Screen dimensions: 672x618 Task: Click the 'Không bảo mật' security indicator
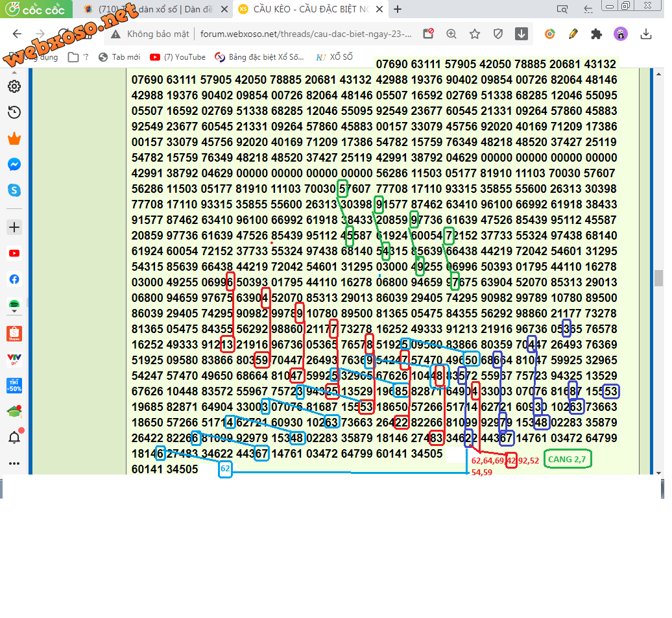pyautogui.click(x=150, y=34)
